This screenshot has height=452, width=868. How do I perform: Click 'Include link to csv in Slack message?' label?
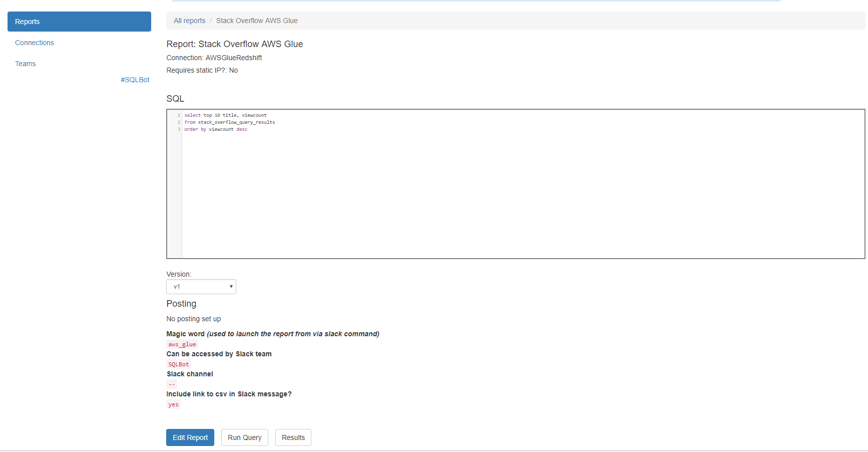pos(229,394)
